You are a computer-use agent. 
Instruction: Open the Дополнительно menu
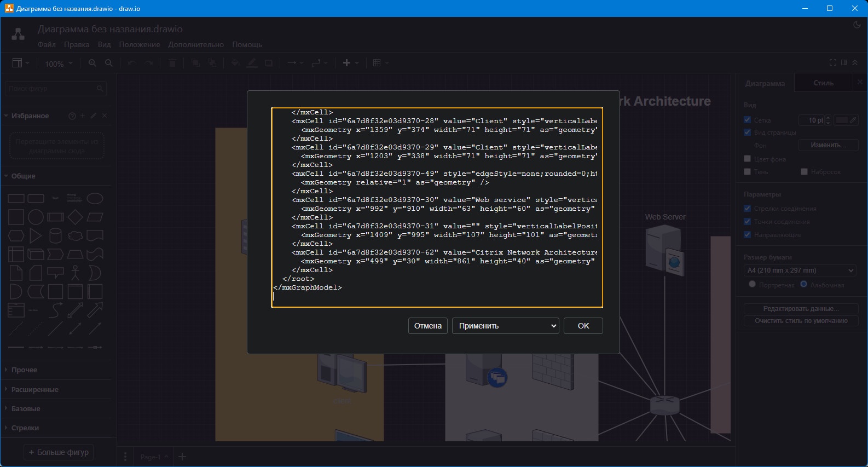196,44
